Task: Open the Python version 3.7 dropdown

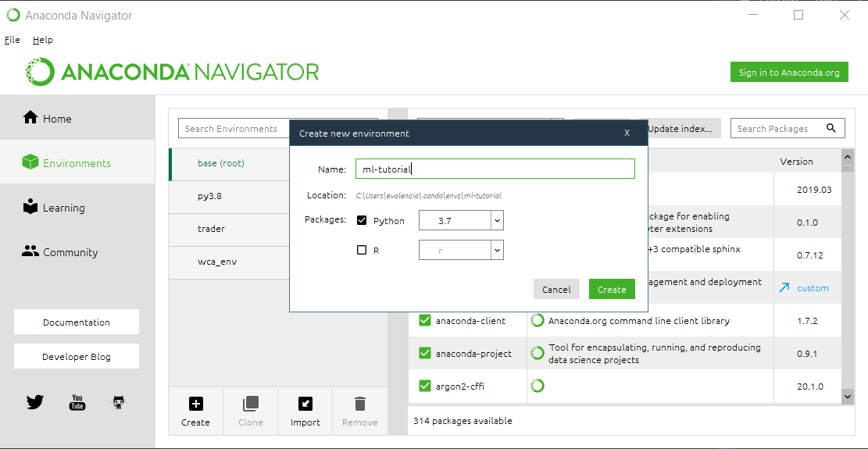Action: pyautogui.click(x=461, y=221)
